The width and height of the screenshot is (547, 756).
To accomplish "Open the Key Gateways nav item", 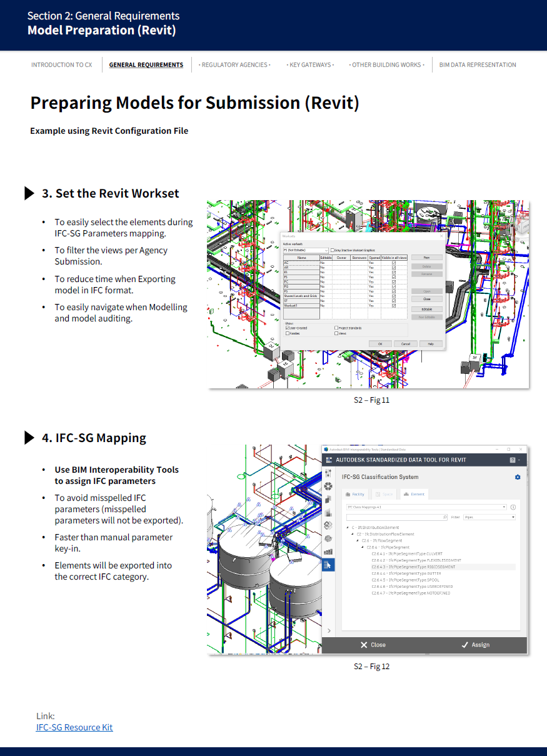I will 310,64.
